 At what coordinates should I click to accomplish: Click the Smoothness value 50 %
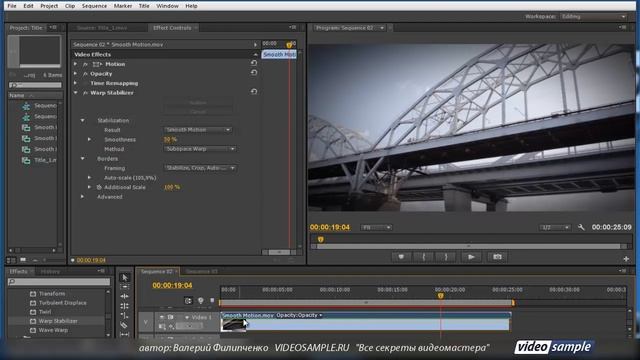click(170, 139)
